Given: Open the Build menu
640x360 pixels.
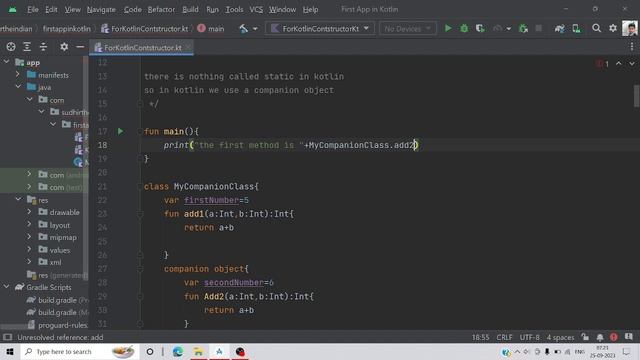Looking at the screenshot, I should tap(190, 9).
